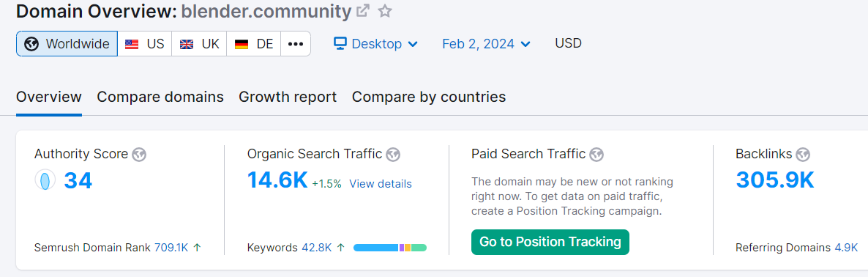Open the Feb 2, 2024 date dropdown
This screenshot has height=277, width=868.
click(x=486, y=44)
